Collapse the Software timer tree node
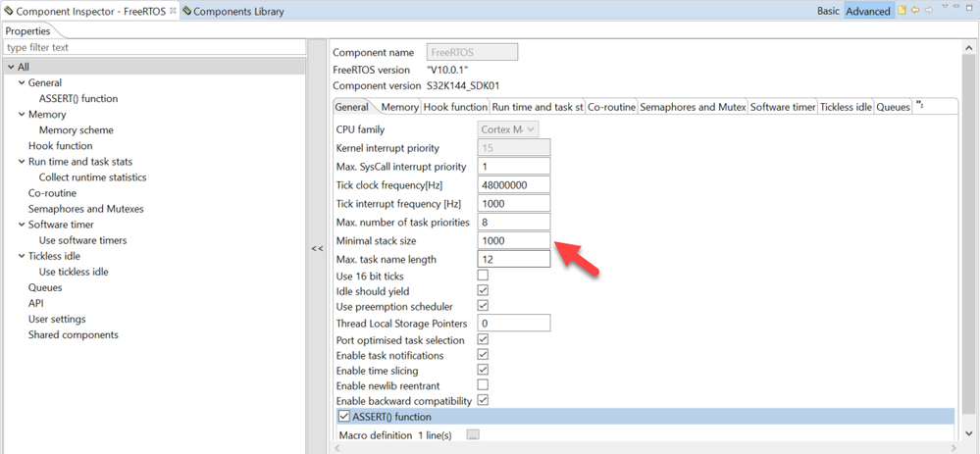Screen dimensions: 980x454 pyautogui.click(x=22, y=225)
